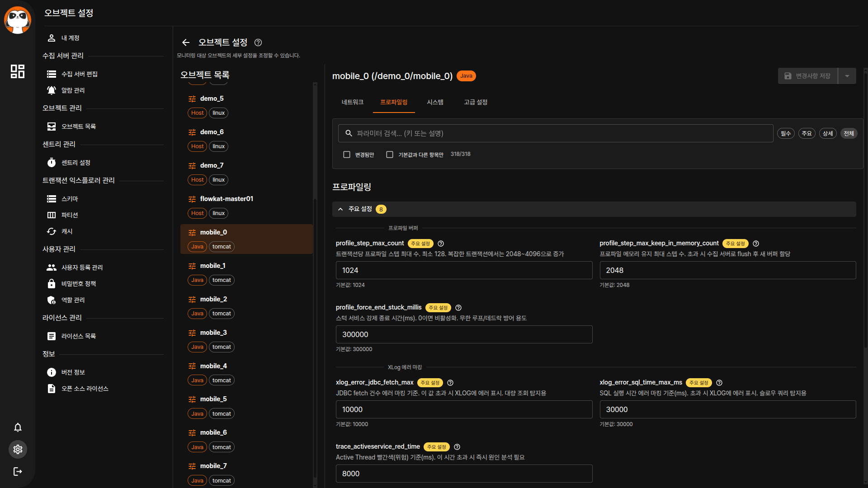
Task: Click the logout icon at bottom left
Action: coord(18,471)
